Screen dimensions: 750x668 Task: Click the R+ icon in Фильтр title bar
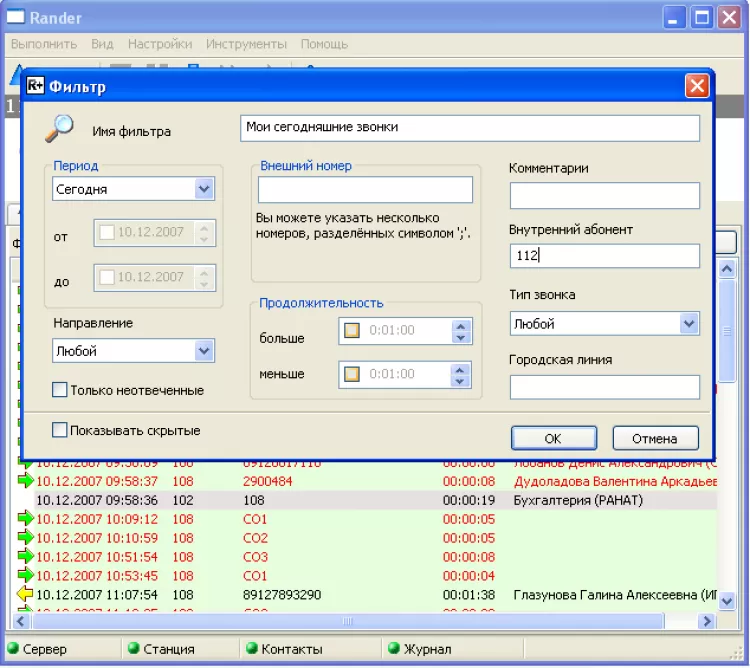[x=35, y=86]
